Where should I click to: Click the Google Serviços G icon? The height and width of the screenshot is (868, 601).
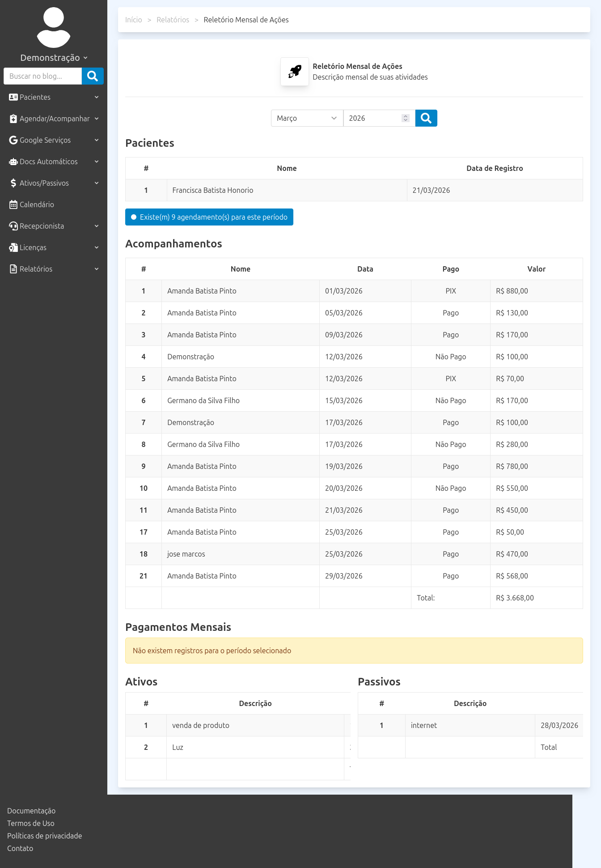[13, 140]
